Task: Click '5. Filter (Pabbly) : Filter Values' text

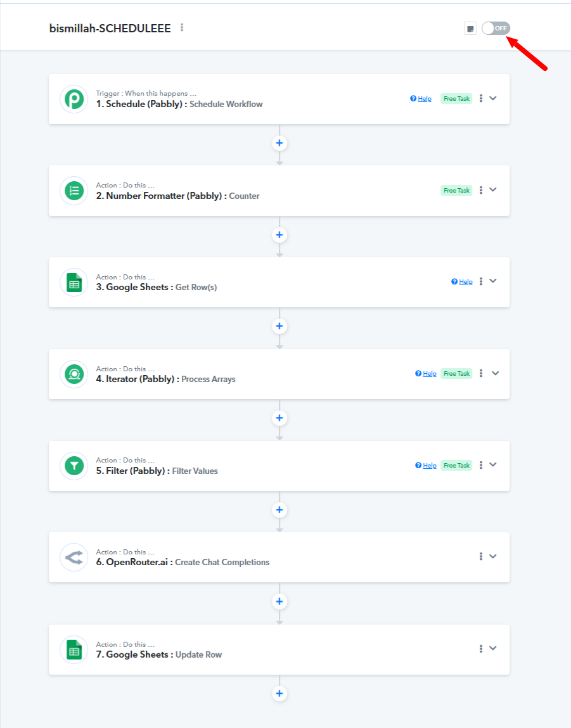Action: (157, 471)
